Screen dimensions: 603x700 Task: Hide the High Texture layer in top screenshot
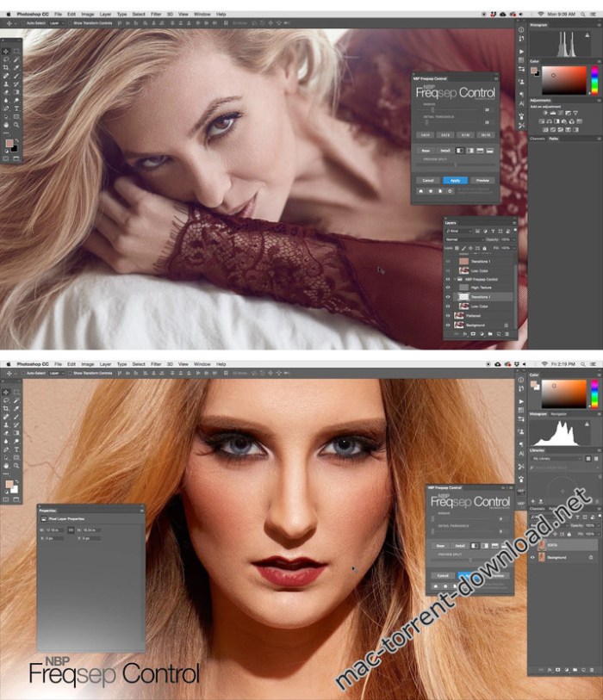(x=448, y=288)
